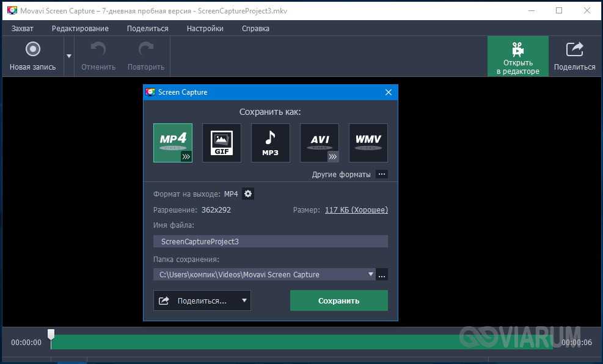Minimize the Movavi window
Screen dimensions: 603x364
point(532,10)
